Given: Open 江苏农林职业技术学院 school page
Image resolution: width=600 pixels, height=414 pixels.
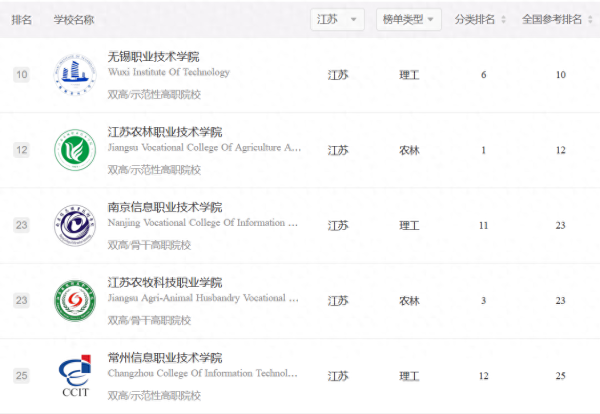Looking at the screenshot, I should (165, 132).
